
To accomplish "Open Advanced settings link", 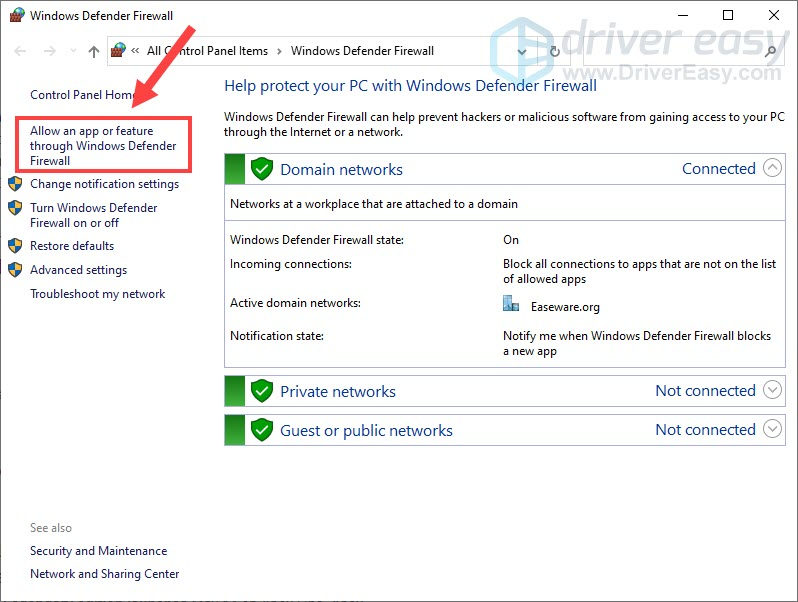I will click(78, 270).
